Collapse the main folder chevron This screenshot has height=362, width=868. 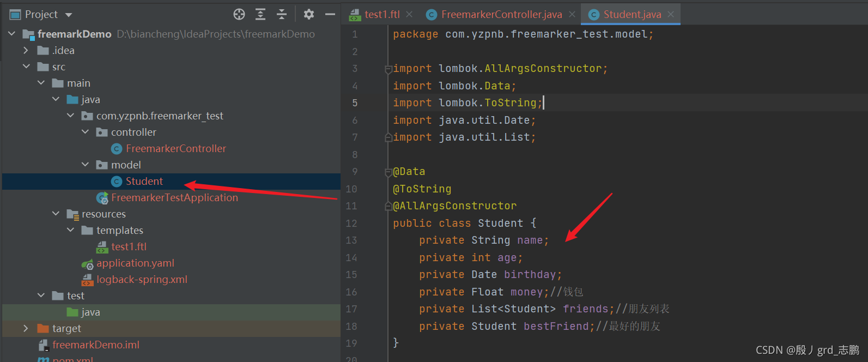(41, 83)
